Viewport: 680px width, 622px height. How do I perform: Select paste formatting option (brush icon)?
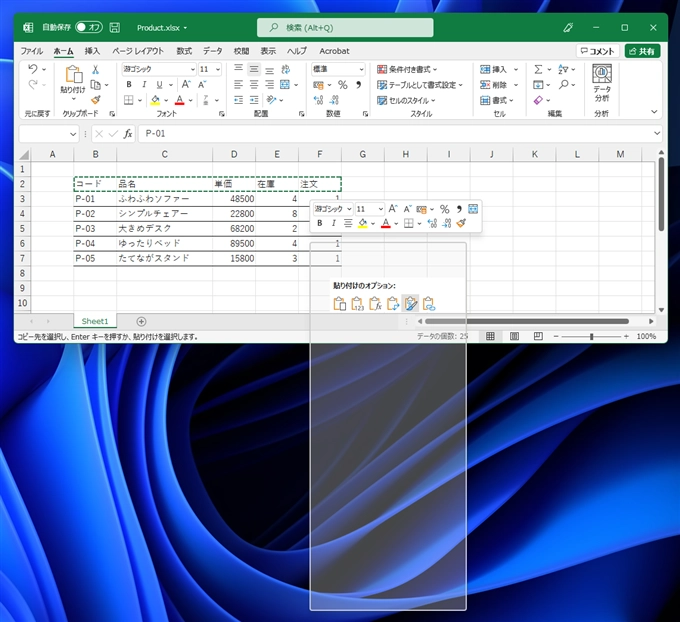tap(410, 304)
